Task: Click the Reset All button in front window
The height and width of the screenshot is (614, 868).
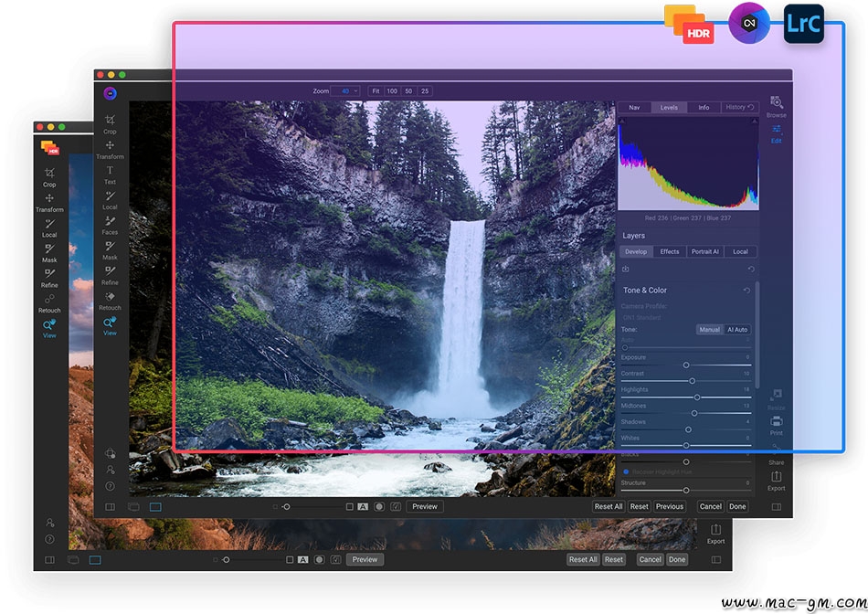Action: pyautogui.click(x=609, y=506)
